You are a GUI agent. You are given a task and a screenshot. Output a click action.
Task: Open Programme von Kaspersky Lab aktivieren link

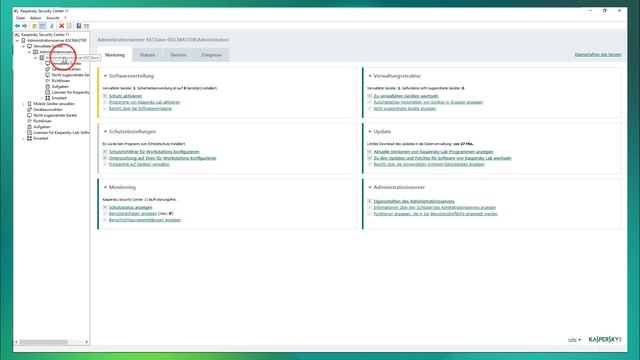(144, 102)
